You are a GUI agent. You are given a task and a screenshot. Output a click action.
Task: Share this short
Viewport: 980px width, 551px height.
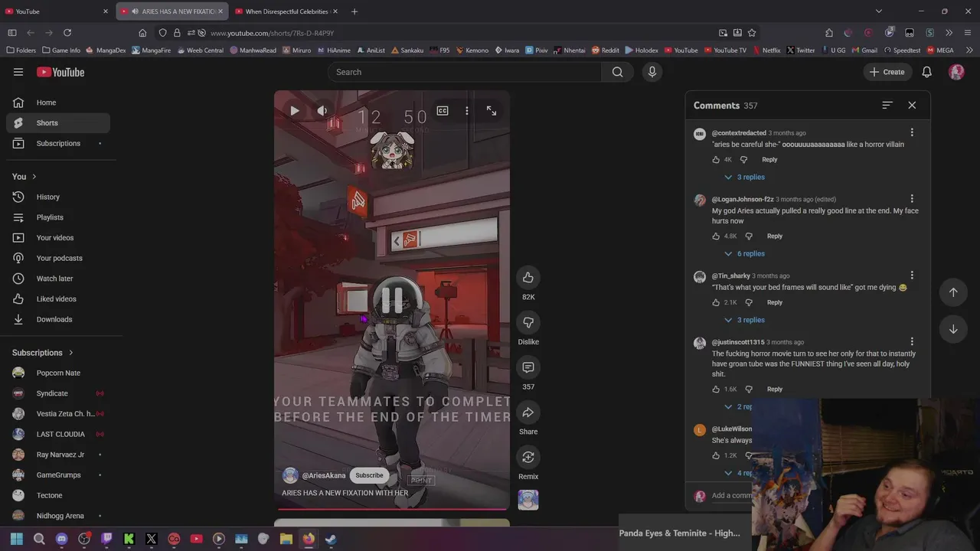(x=528, y=412)
